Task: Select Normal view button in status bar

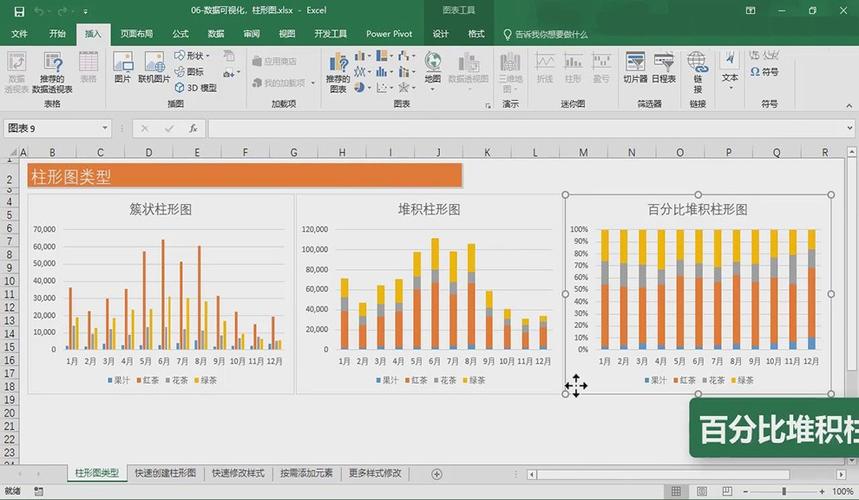Action: coord(677,491)
